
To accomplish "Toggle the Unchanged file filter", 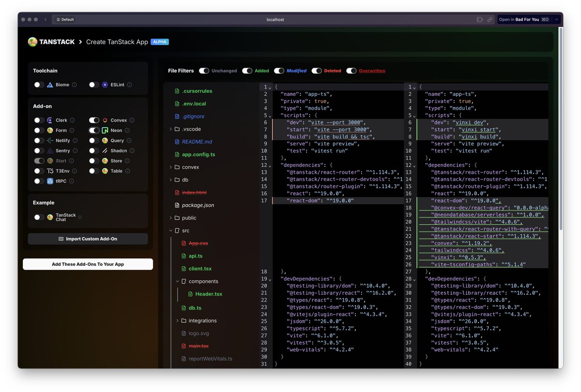I will tap(204, 71).
